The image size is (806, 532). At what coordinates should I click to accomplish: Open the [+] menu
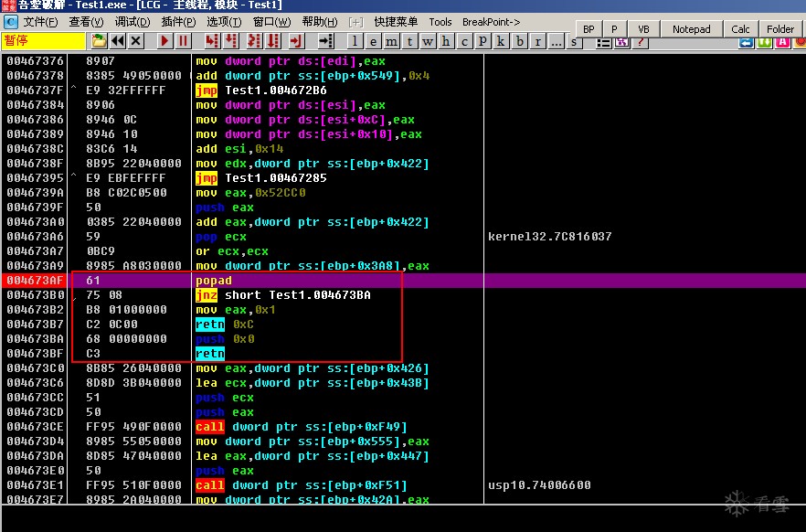click(x=355, y=22)
